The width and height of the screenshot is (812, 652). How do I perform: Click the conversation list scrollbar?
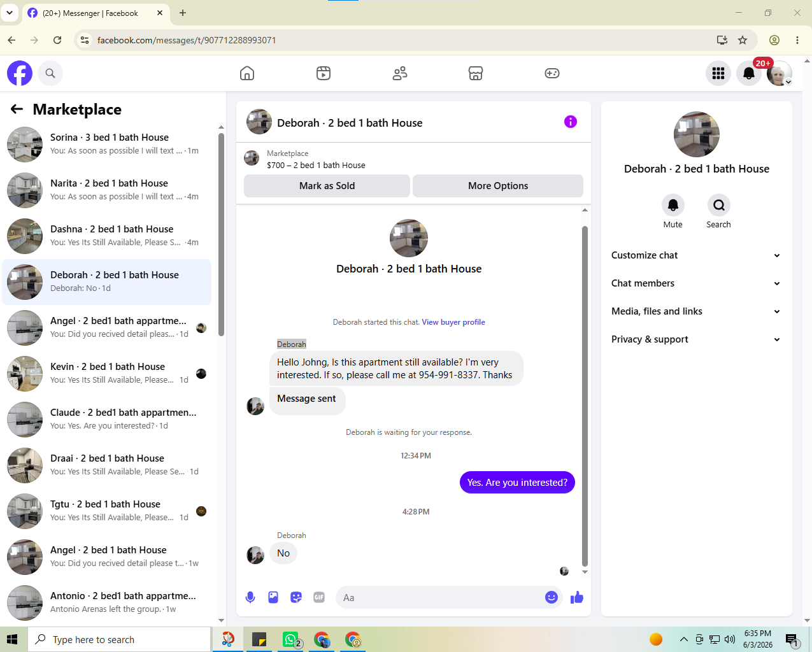coord(221,234)
